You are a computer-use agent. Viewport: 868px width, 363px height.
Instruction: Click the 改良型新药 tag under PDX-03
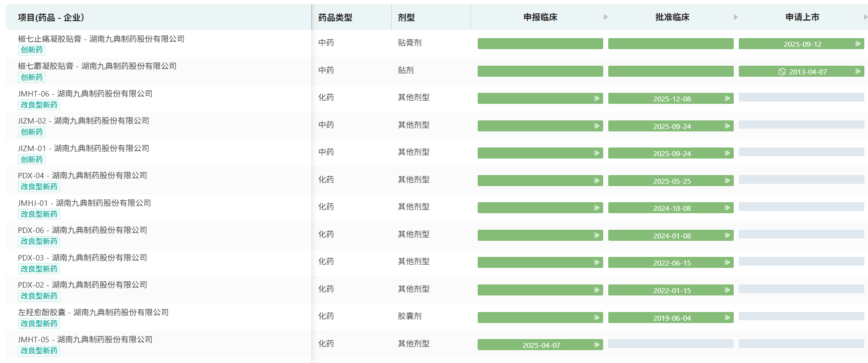(x=39, y=269)
